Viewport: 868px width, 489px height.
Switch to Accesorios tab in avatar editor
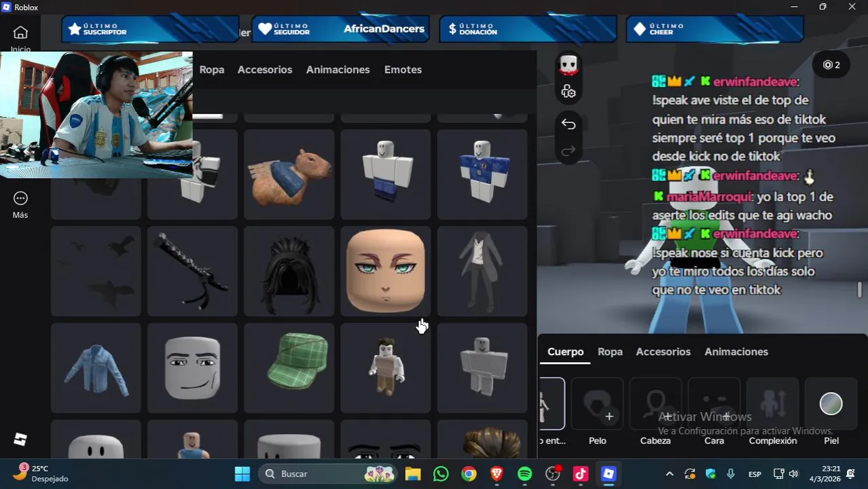(663, 352)
